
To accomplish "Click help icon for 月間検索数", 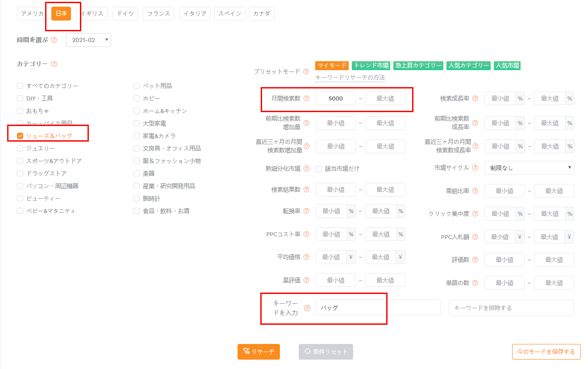I will click(306, 98).
